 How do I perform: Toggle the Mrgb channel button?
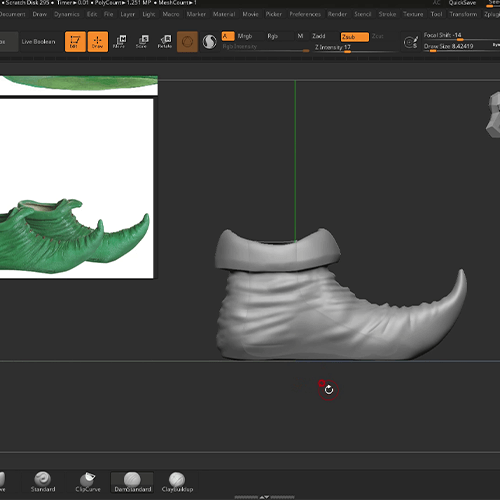(245, 36)
